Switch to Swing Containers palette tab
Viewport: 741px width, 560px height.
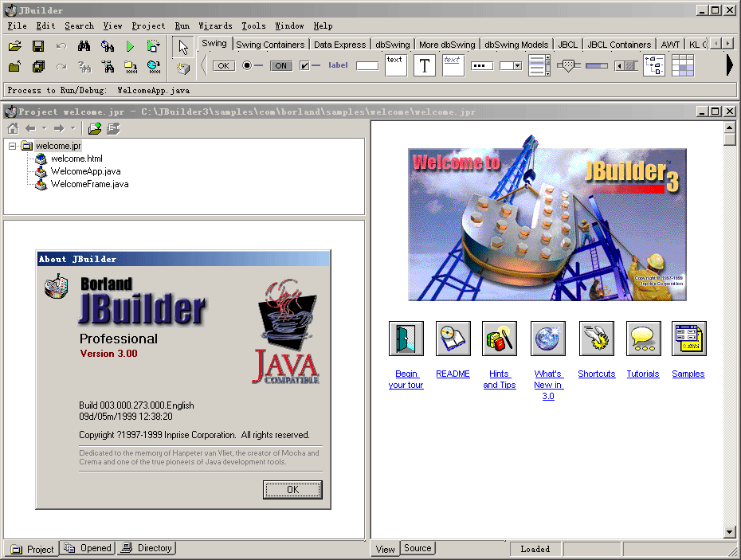coord(270,45)
